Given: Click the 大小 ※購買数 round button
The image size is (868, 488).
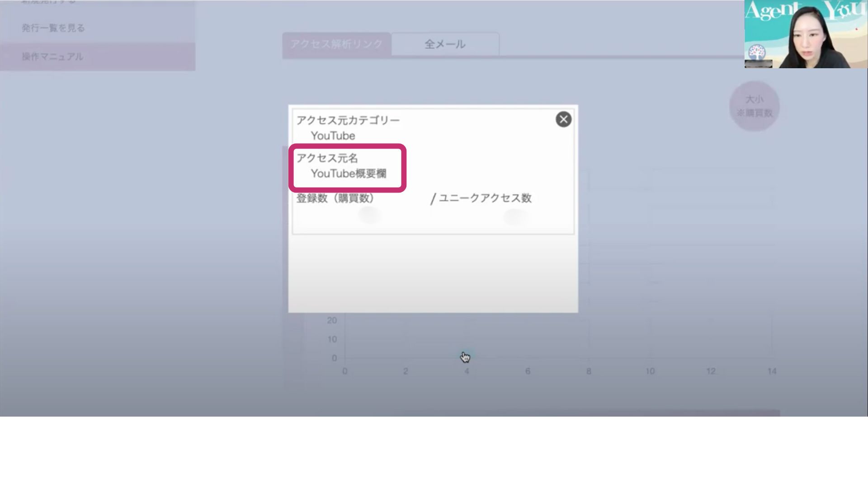Looking at the screenshot, I should point(754,106).
